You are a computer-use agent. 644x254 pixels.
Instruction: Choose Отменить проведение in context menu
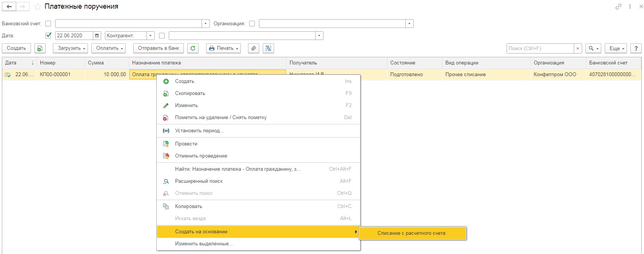(x=259, y=156)
